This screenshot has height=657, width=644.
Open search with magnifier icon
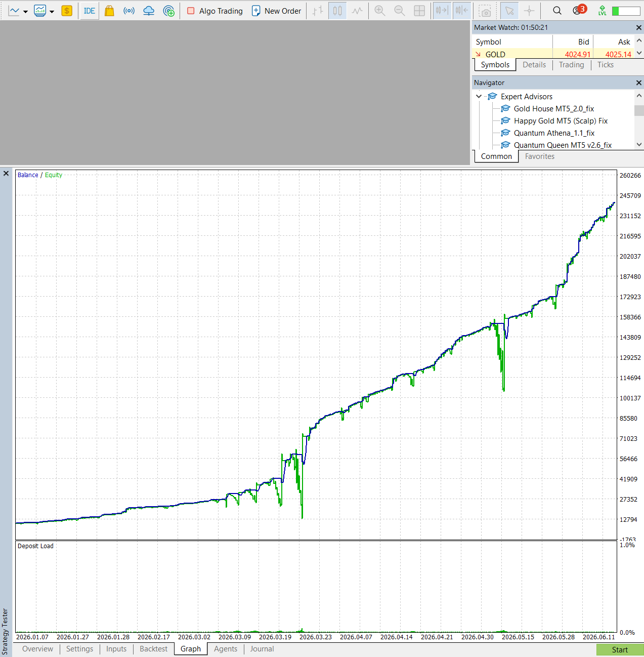[x=557, y=11]
